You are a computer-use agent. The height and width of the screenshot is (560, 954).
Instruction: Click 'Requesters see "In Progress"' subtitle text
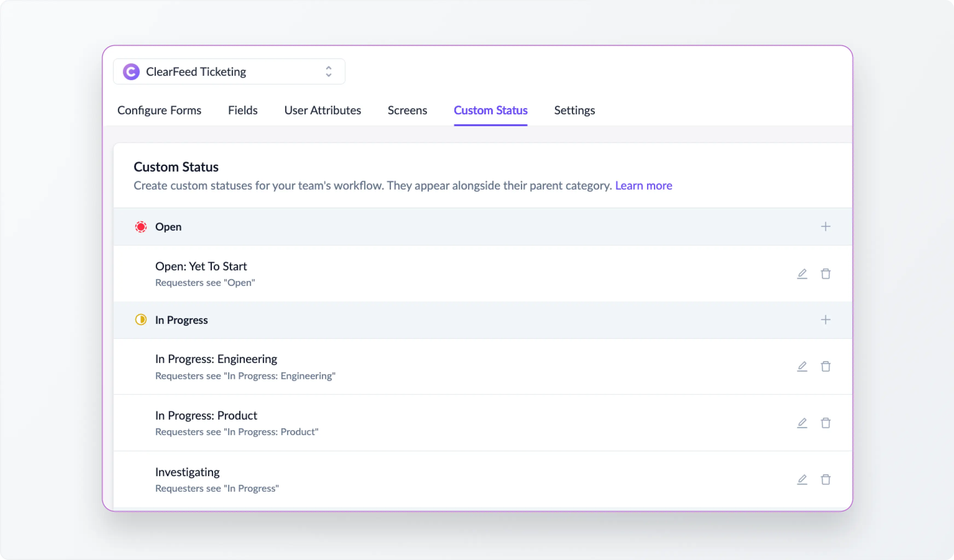(x=217, y=488)
